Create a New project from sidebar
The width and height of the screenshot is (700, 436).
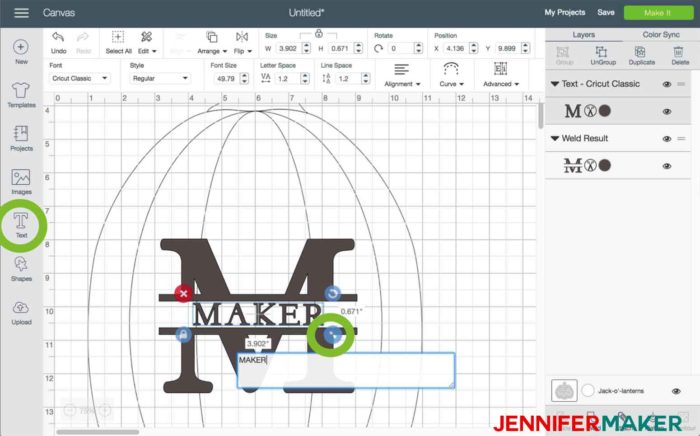pyautogui.click(x=21, y=52)
